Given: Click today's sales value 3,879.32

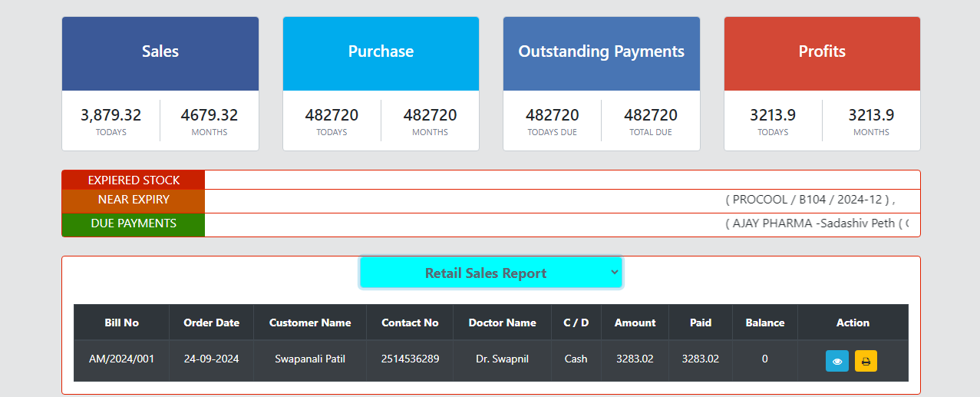Looking at the screenshot, I should click(111, 115).
